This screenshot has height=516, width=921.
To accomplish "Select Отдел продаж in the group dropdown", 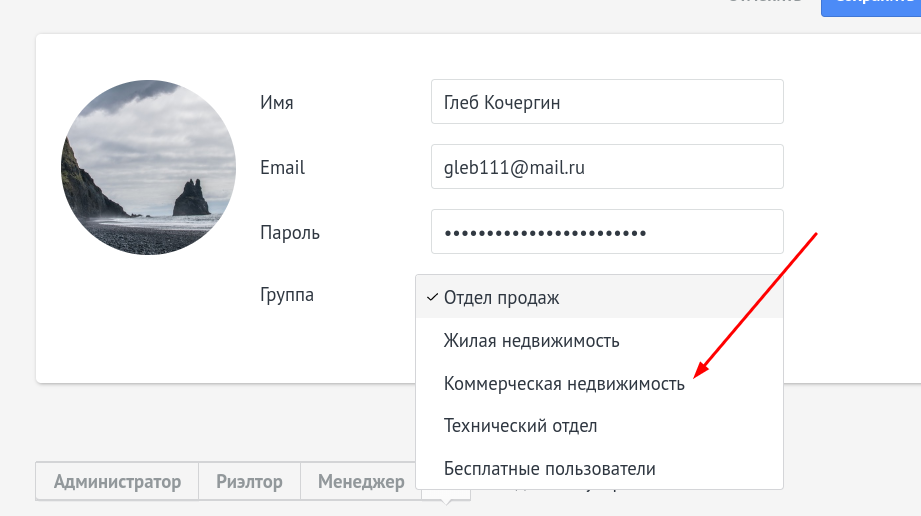I will click(x=599, y=297).
